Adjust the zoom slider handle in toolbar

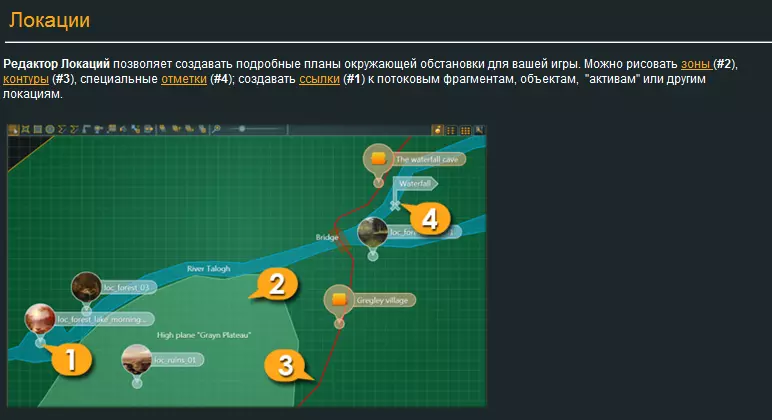242,129
